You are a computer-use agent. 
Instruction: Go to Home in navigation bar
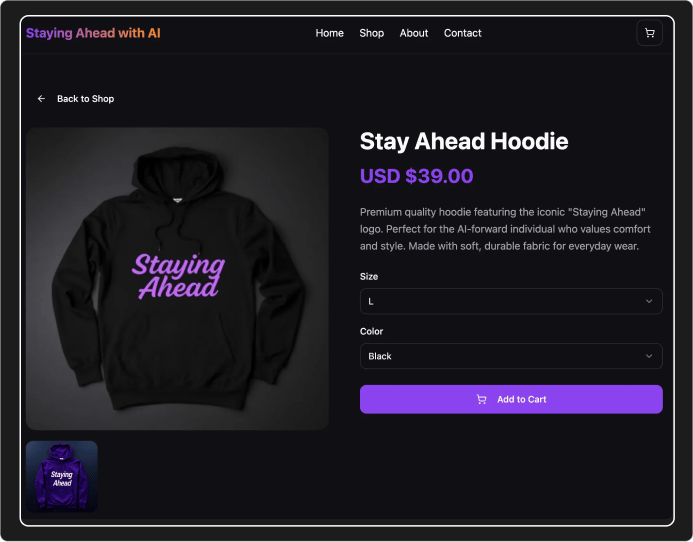pos(329,33)
